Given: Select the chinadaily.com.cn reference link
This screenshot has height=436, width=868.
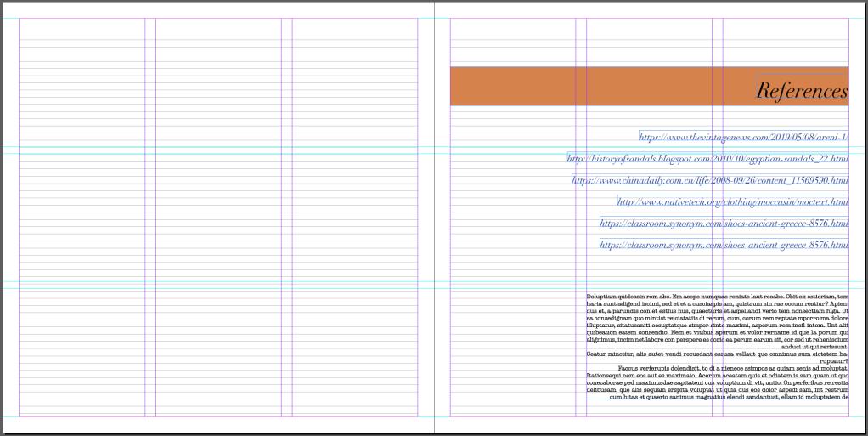Looking at the screenshot, I should tap(710, 180).
